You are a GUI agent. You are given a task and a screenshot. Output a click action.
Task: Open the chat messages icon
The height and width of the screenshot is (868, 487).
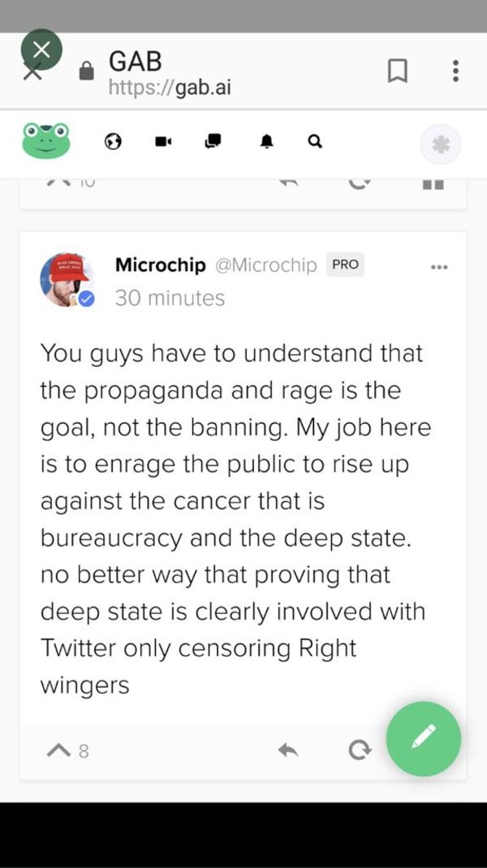213,140
